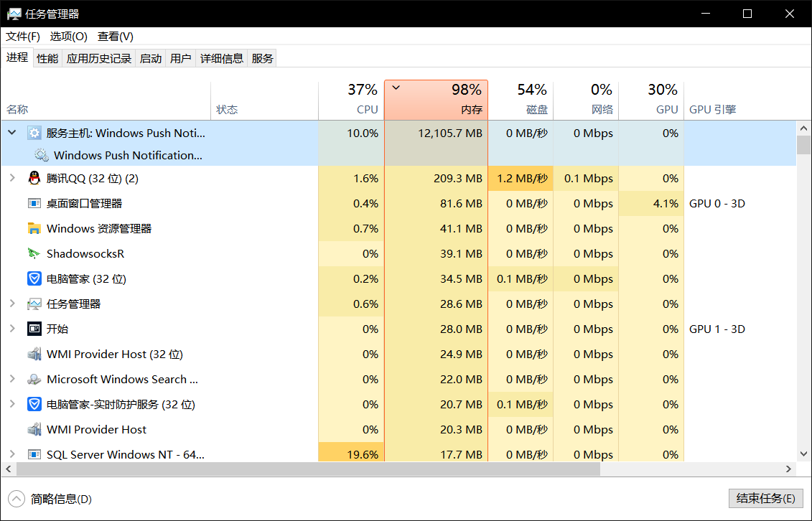Switch to the 应用历史记录 tab
This screenshot has height=521, width=812.
tap(98, 58)
